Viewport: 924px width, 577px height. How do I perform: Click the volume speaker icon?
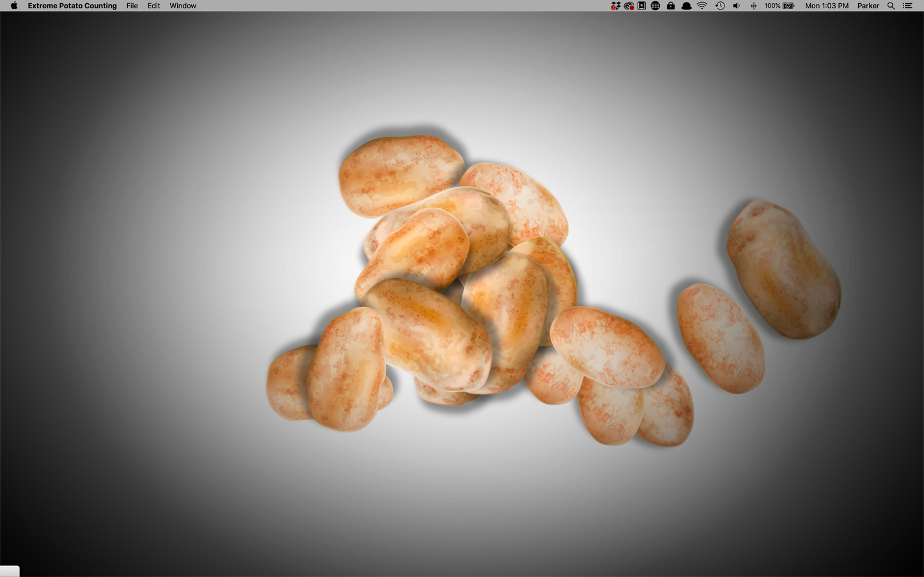coord(736,6)
